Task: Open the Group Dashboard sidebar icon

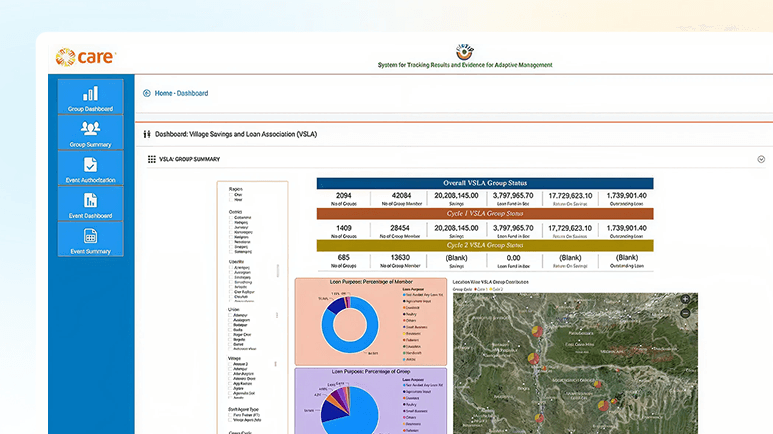Action: coord(90,93)
